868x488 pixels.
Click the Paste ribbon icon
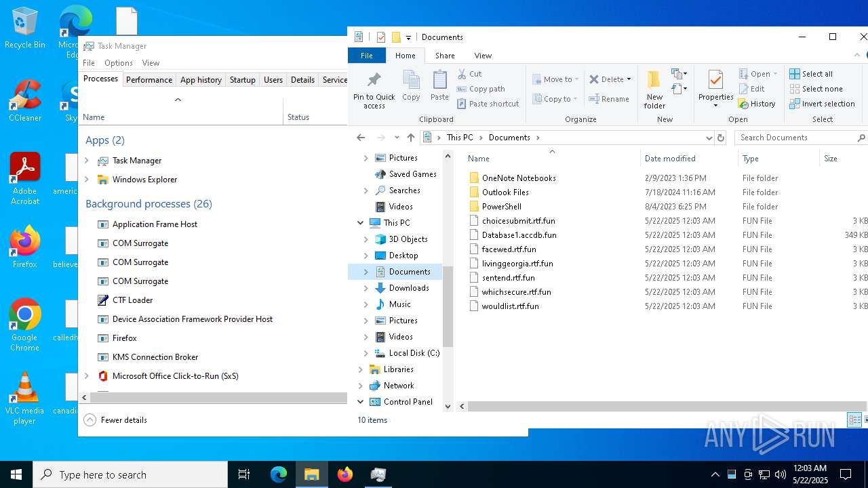(439, 86)
